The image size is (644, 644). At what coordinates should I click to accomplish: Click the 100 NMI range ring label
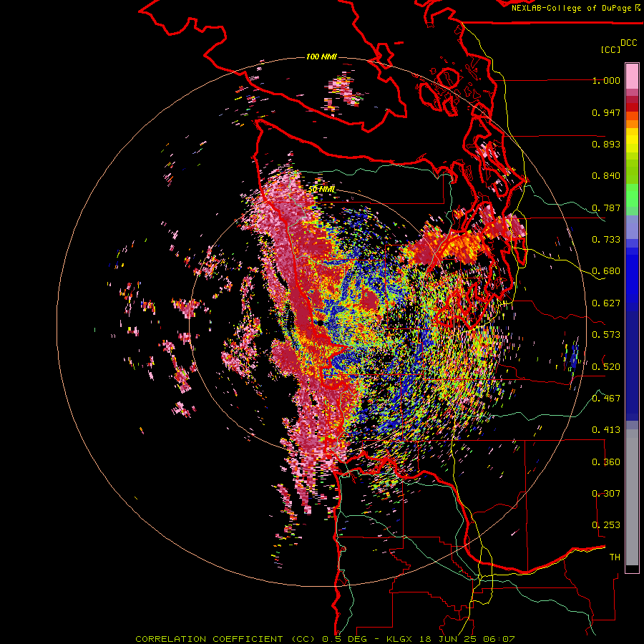pos(321,57)
